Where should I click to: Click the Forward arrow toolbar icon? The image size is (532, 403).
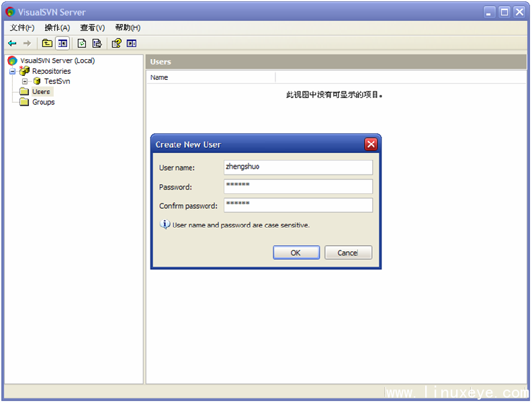tap(27, 43)
